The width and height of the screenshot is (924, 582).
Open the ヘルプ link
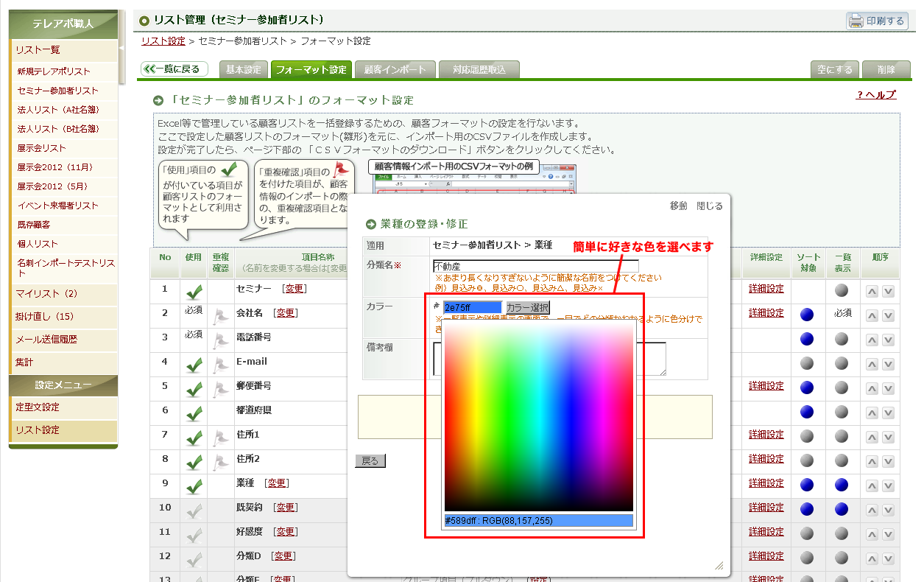click(876, 95)
